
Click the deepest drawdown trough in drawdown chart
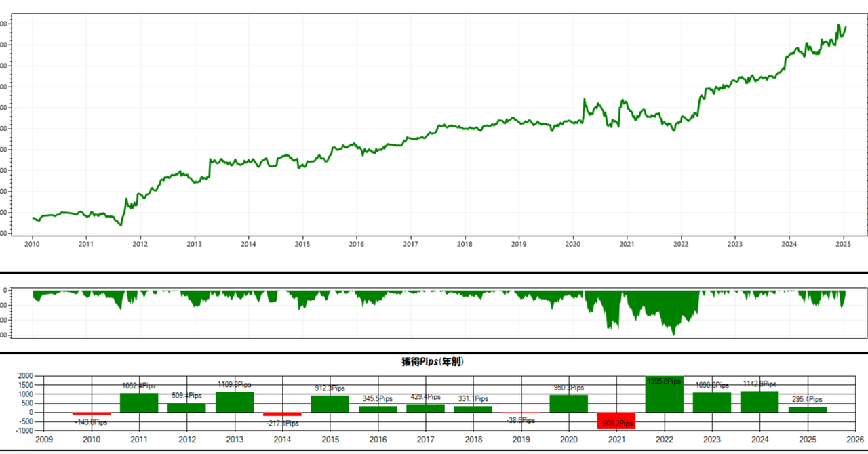coord(673,334)
